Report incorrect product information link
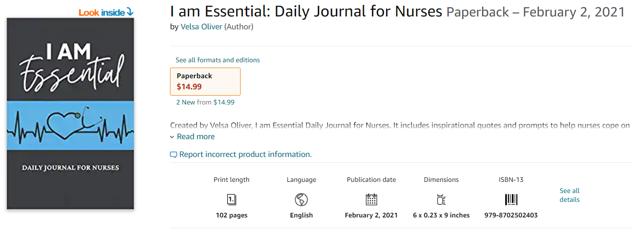This screenshot has height=229, width=644. 245,154
